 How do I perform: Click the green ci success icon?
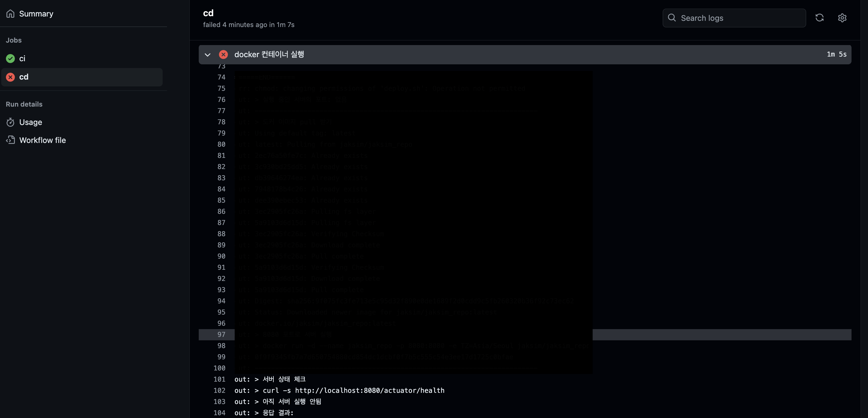(11, 59)
